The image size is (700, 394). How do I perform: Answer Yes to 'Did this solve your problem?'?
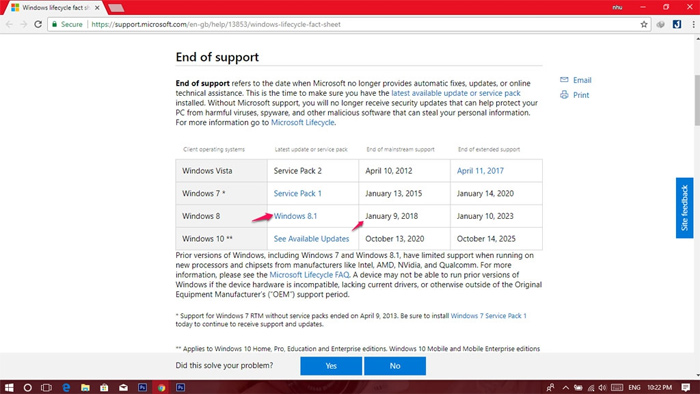tap(331, 366)
